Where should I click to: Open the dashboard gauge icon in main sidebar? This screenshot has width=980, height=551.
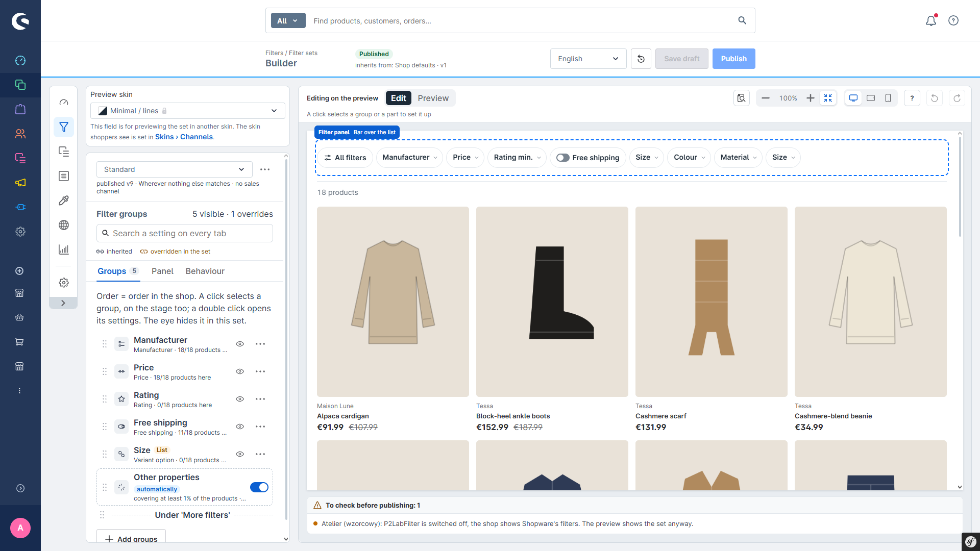[x=20, y=60]
